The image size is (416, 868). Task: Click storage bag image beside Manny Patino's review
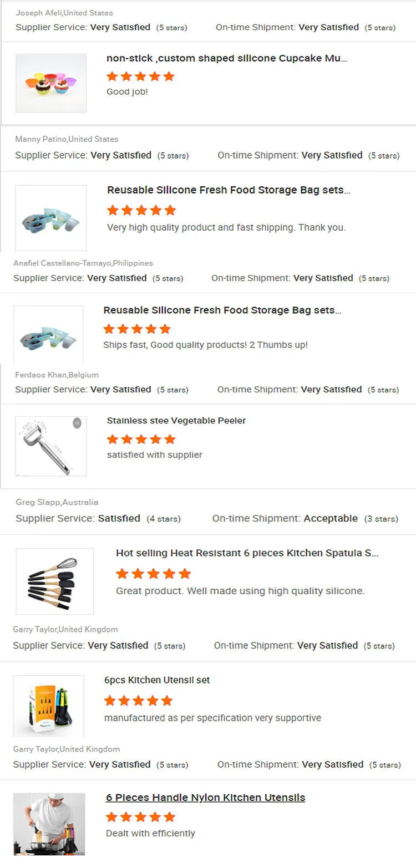click(50, 218)
